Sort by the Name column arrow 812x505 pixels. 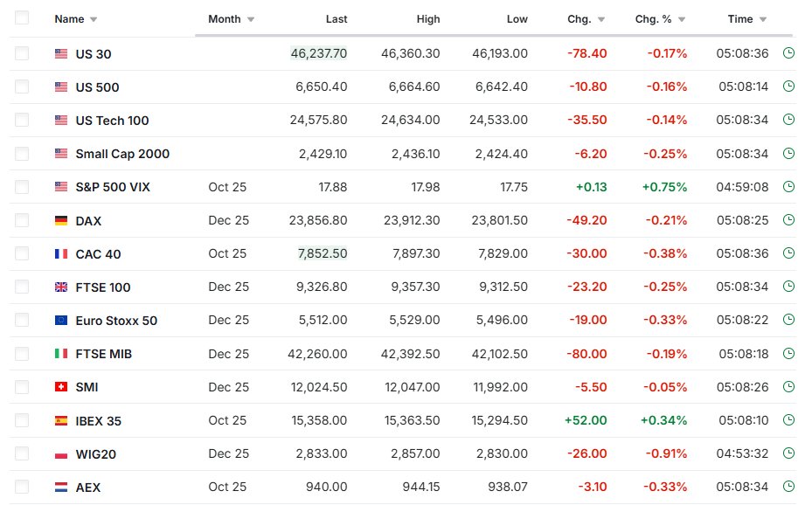pos(94,20)
